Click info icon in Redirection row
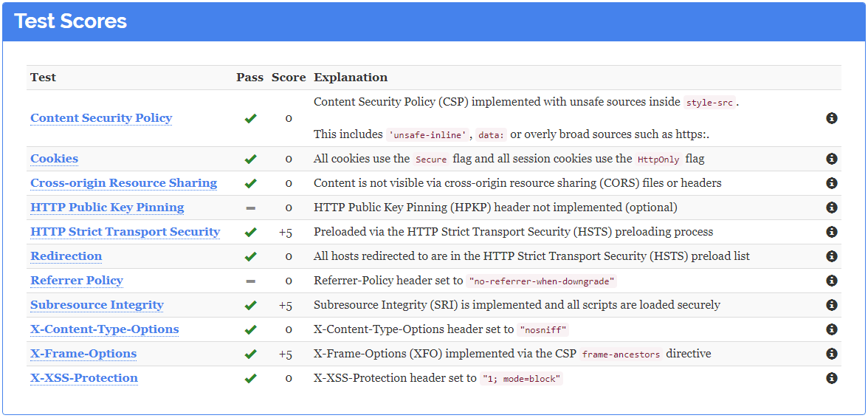Viewport: 868px width, 418px height. (x=831, y=256)
